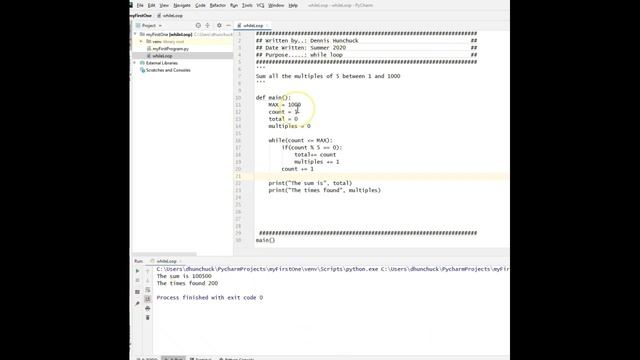Open the Help menu
640x360 pixels.
click(293, 5)
